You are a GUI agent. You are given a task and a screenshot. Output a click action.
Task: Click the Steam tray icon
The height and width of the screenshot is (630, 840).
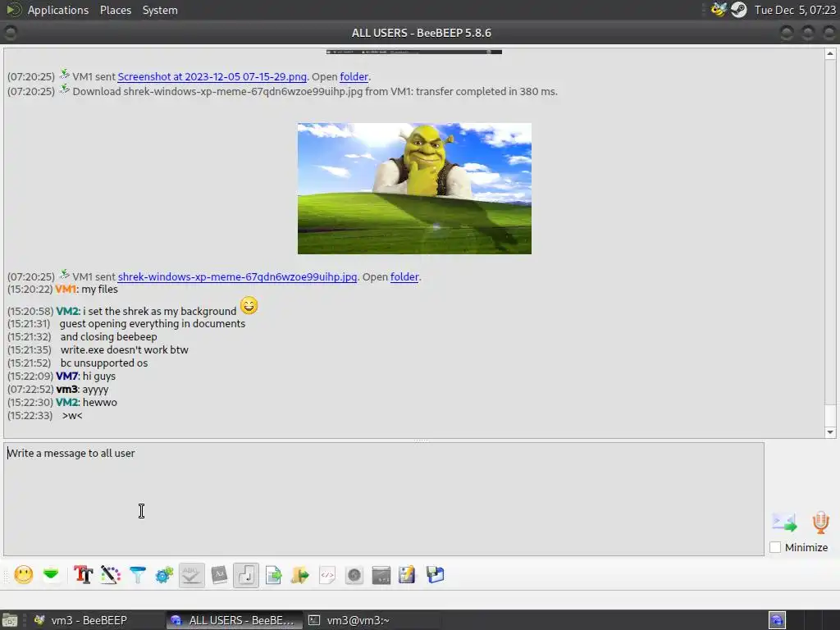click(739, 10)
